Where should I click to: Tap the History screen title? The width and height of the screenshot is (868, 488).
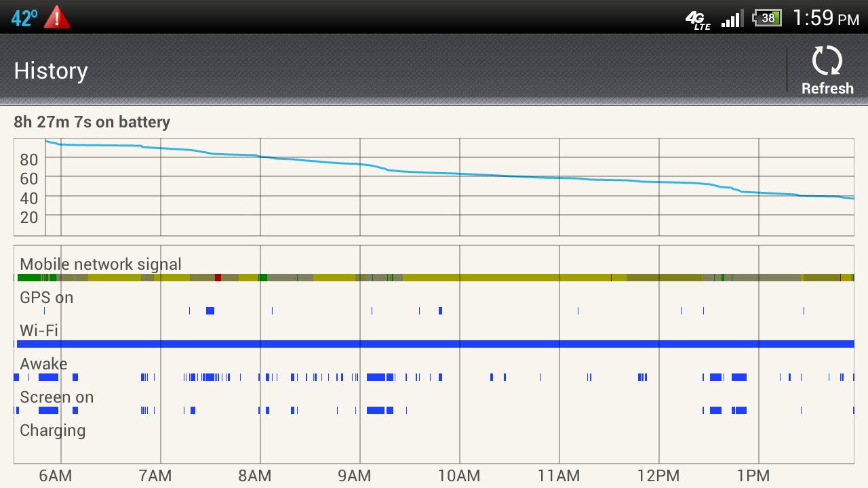(x=51, y=71)
